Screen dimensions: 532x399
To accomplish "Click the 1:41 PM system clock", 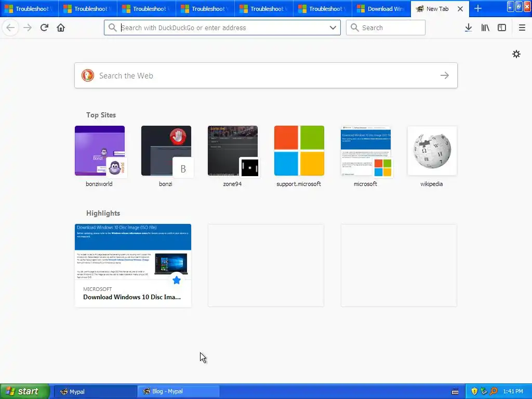I will tap(513, 392).
